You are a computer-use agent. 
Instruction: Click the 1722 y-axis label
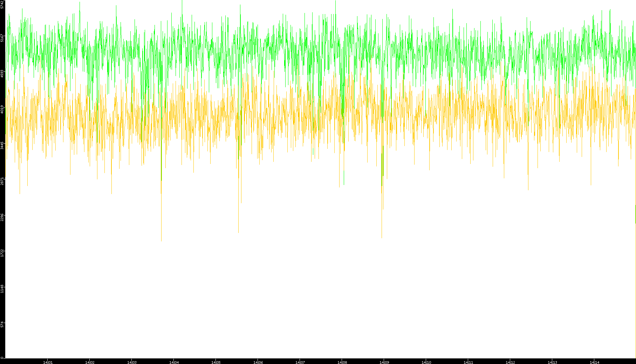click(2, 253)
